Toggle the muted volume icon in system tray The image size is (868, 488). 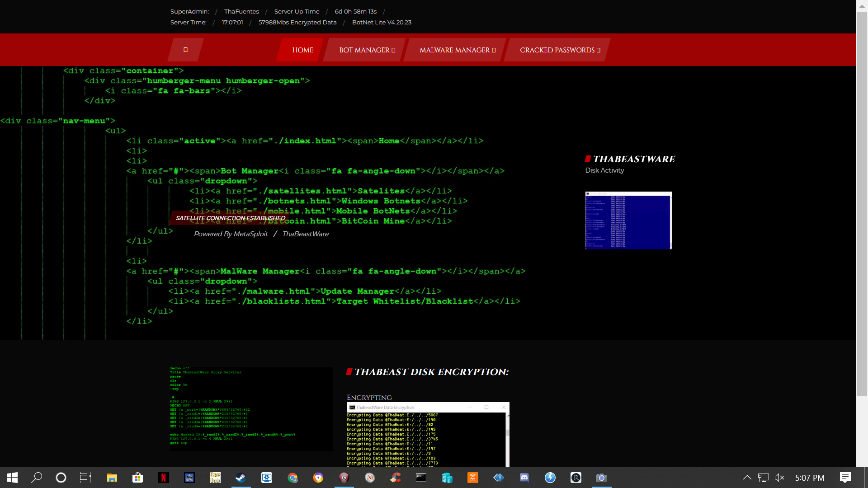(779, 478)
